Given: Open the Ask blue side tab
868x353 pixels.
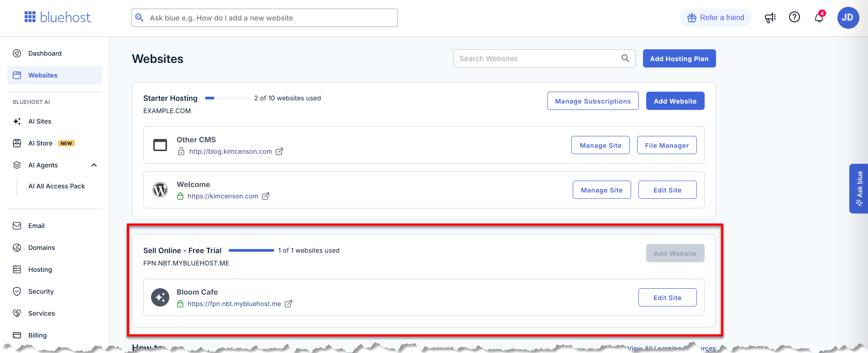Looking at the screenshot, I should tap(858, 188).
